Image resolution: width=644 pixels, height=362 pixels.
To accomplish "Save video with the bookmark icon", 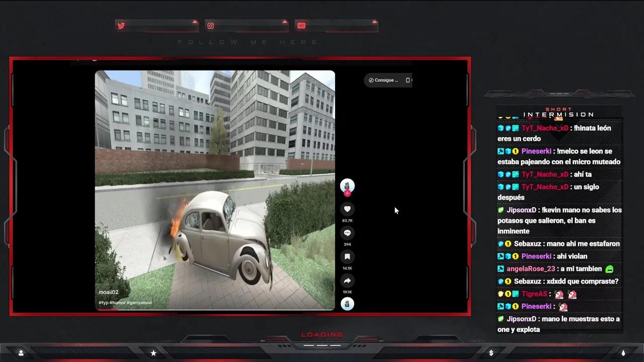I will 347,256.
